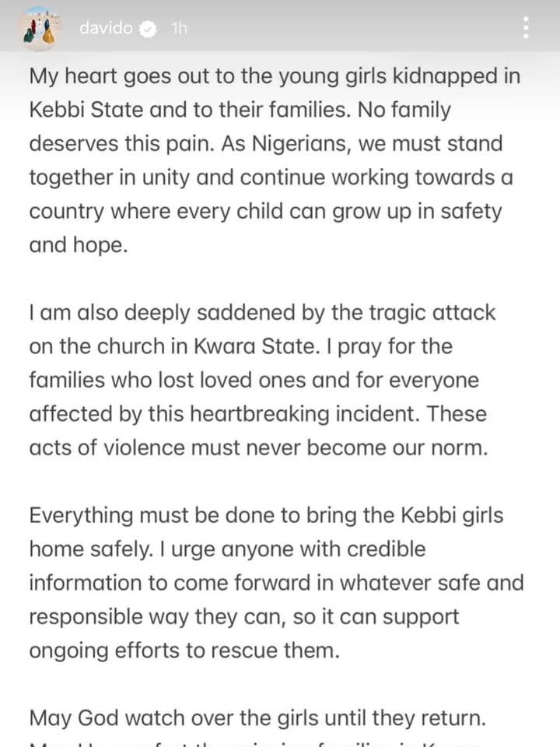Click the line "ongoing efforts to rescue them."
The width and height of the screenshot is (560, 747).
(x=184, y=651)
